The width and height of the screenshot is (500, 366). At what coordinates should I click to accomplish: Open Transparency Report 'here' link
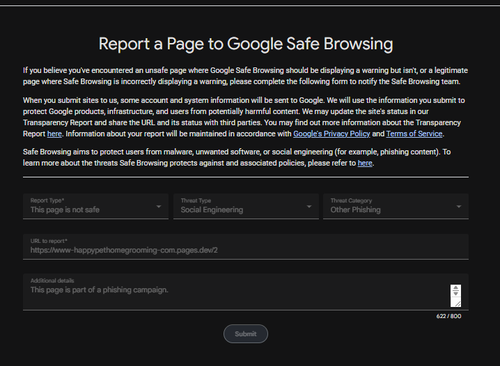(54, 134)
